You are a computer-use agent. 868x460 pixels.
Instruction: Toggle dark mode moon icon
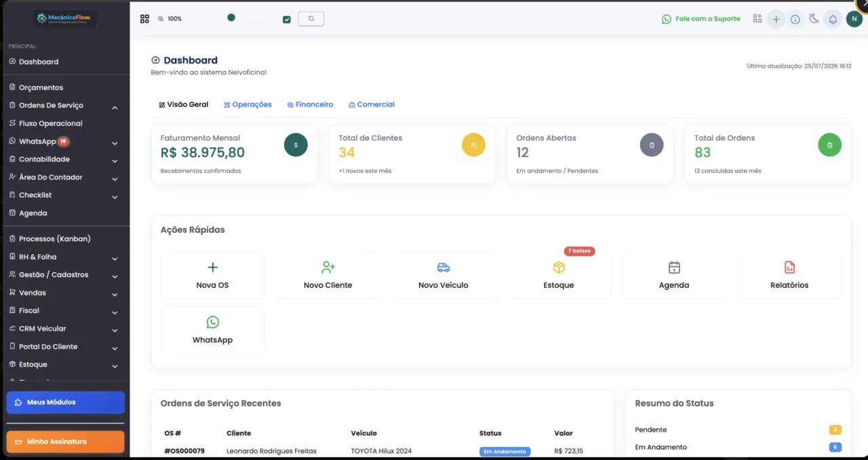(814, 19)
